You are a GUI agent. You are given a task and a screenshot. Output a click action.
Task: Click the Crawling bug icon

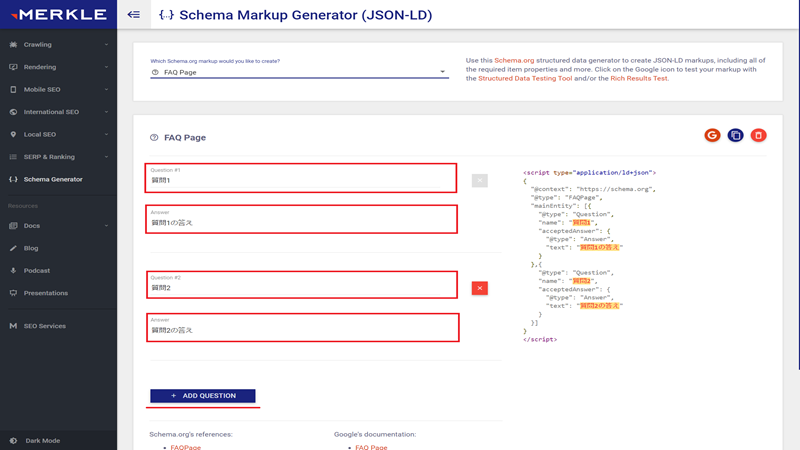pyautogui.click(x=13, y=44)
